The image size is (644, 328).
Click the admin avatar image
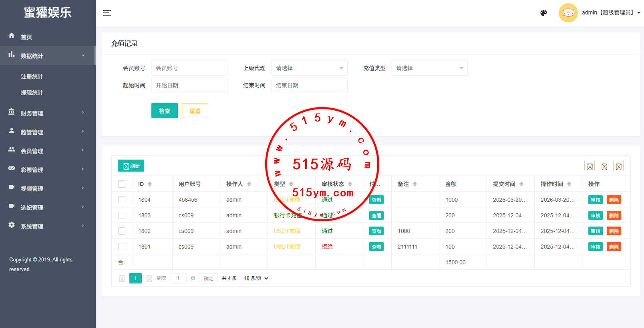pyautogui.click(x=568, y=13)
